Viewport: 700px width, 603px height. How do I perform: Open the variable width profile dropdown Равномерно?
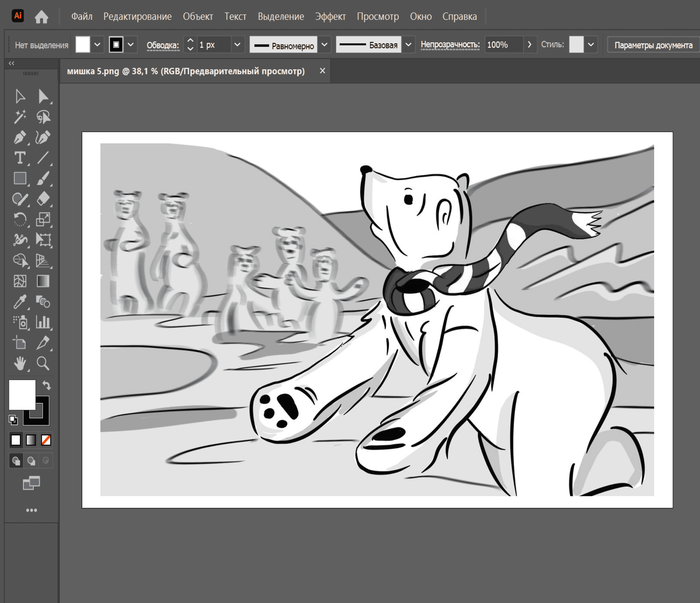pyautogui.click(x=324, y=44)
